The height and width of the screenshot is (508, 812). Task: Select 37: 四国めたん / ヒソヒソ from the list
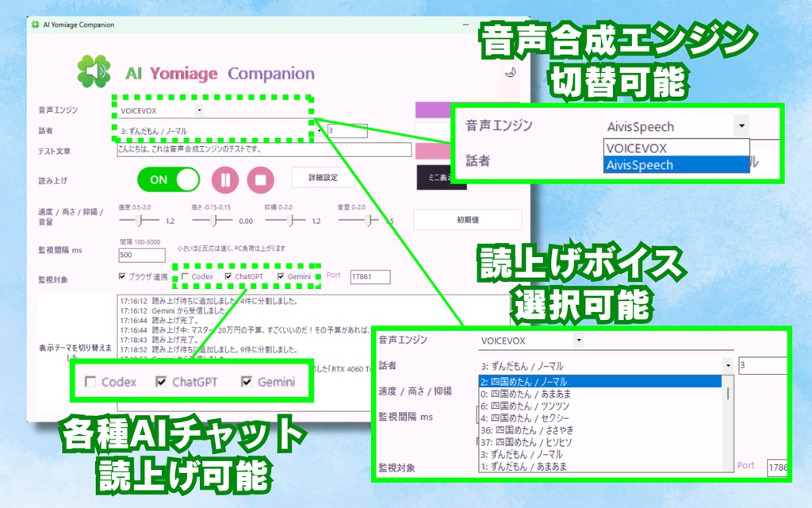600,442
